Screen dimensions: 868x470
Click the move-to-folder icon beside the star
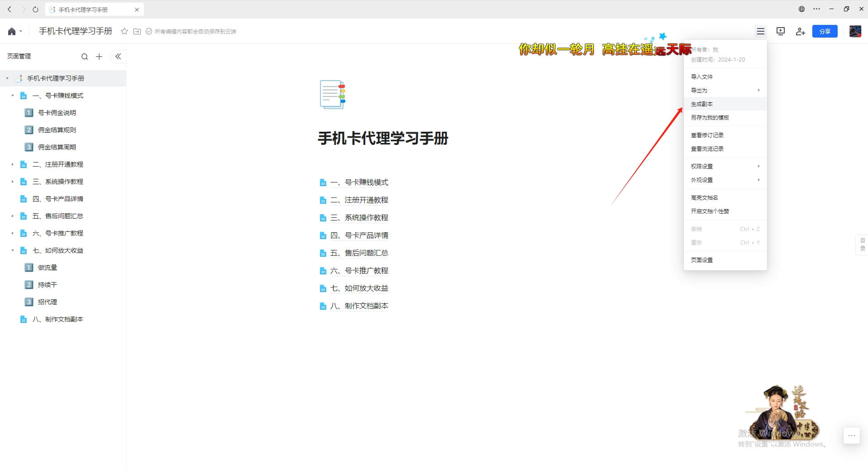[137, 31]
